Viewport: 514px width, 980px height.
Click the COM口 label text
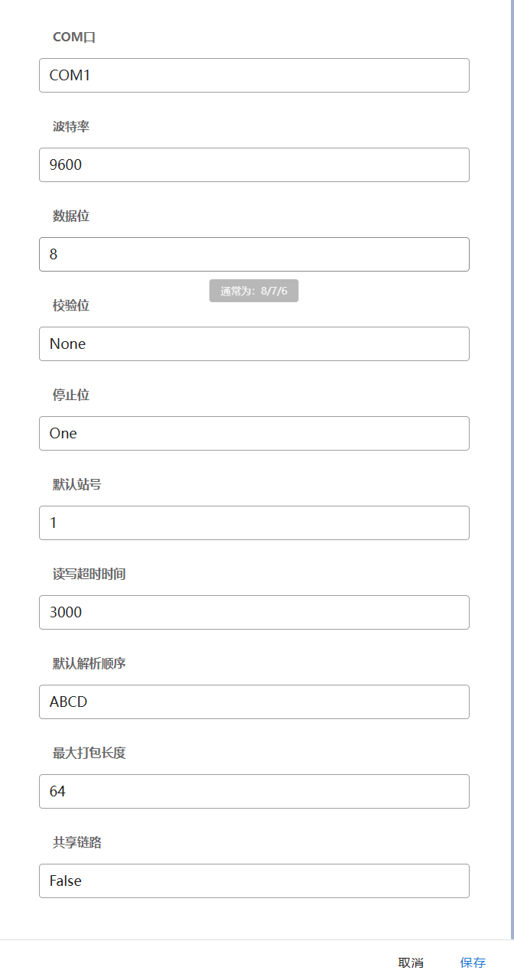(74, 37)
